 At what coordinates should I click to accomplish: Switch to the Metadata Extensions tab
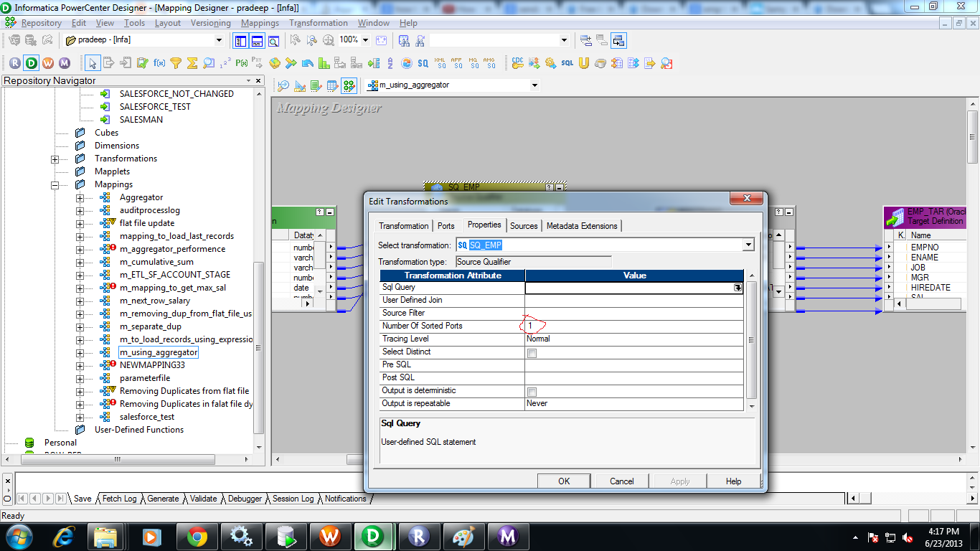(582, 226)
